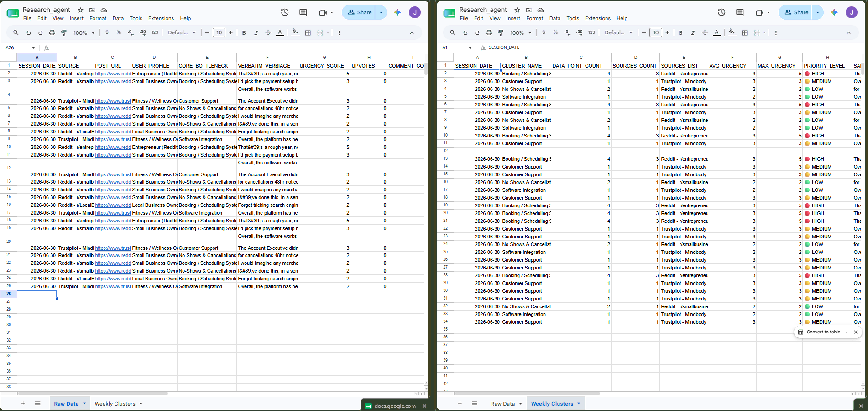Open comments panel in left window

pos(303,12)
